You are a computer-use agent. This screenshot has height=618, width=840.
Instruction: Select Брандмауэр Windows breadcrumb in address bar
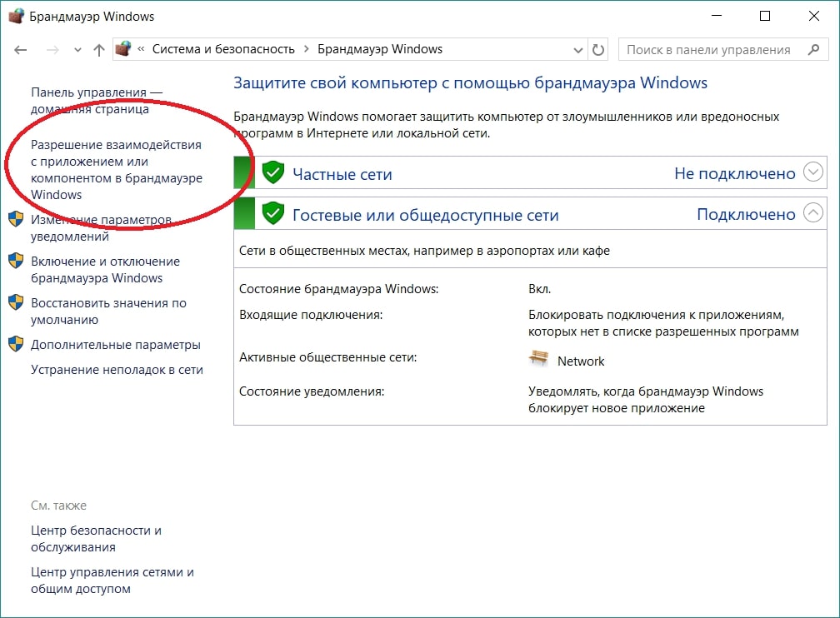[x=380, y=49]
